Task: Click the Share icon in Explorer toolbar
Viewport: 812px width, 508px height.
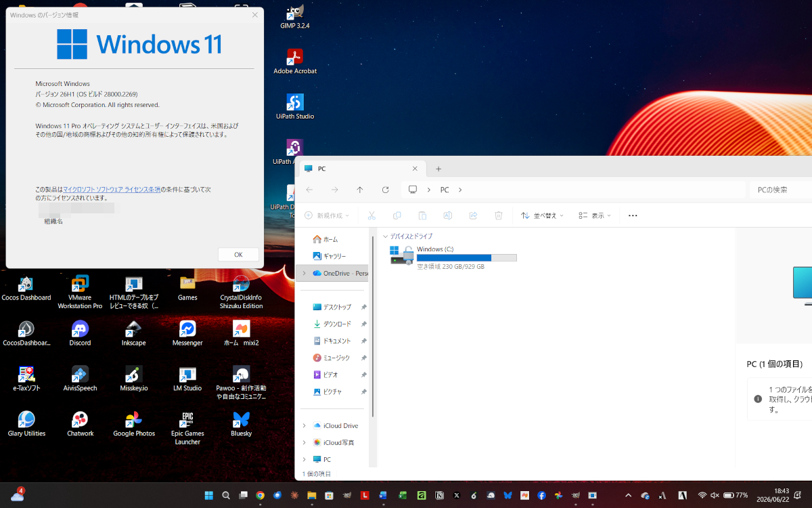Action: point(473,215)
